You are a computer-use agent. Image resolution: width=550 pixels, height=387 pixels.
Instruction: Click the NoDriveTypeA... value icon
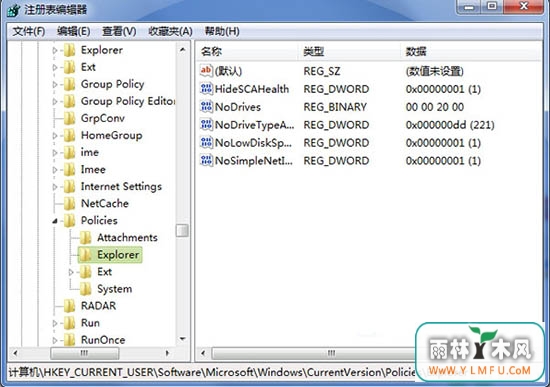point(206,125)
